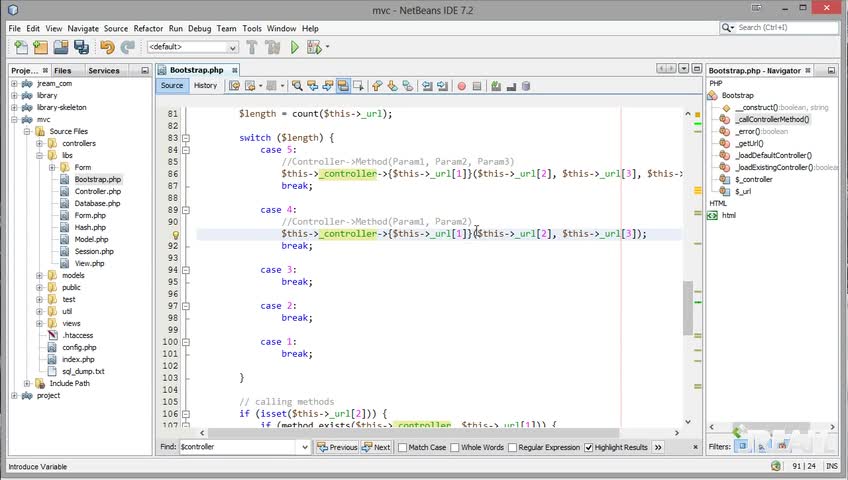The image size is (848, 480).
Task: Click the Redo arrow icon
Action: pyautogui.click(x=128, y=48)
